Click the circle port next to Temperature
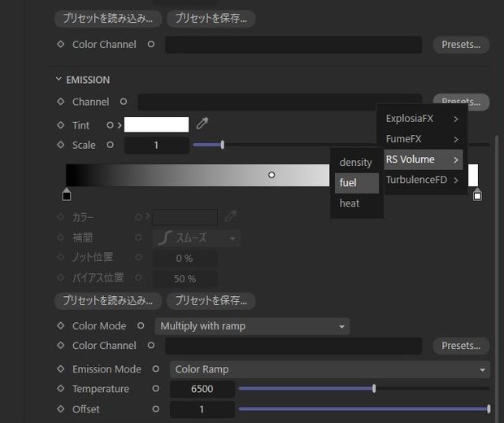Viewport: 504px width, 423px height. 155,389
